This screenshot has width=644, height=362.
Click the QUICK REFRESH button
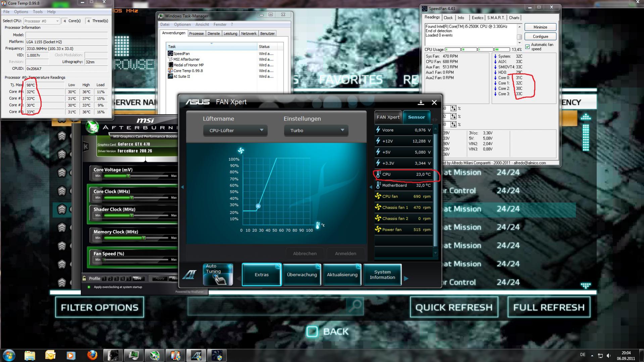click(454, 307)
